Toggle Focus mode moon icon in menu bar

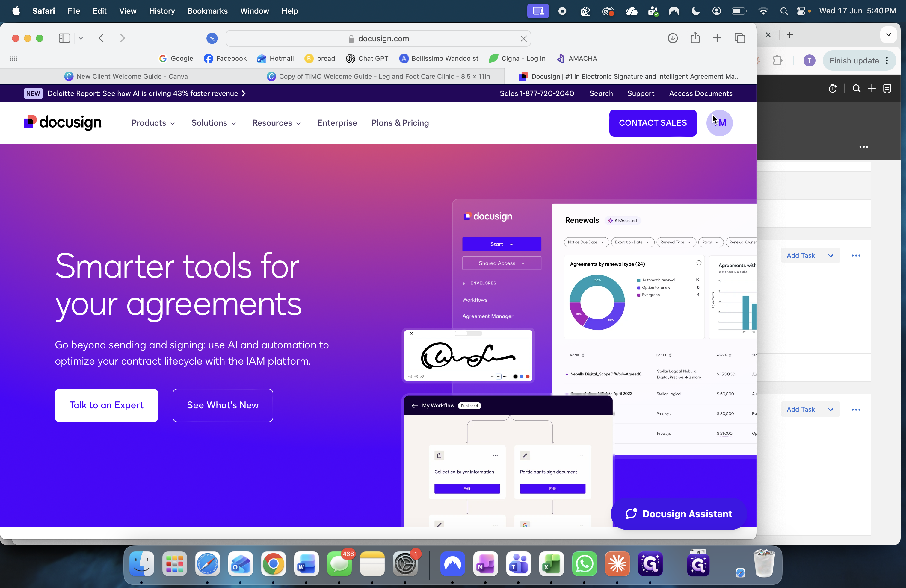[695, 11]
